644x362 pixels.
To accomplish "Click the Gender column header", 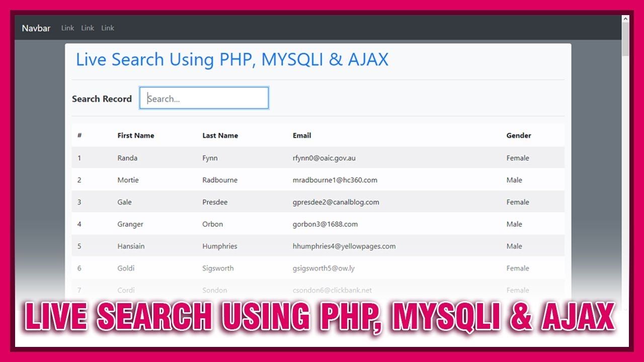I will tap(519, 135).
